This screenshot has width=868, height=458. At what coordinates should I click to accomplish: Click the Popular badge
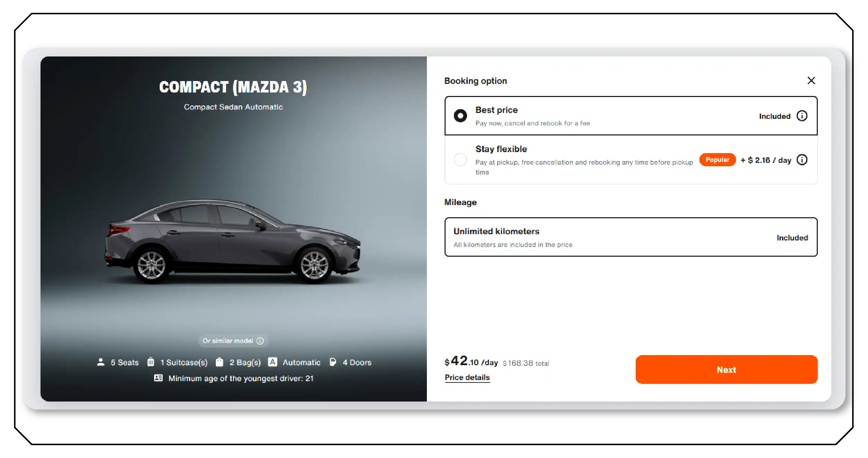[717, 160]
